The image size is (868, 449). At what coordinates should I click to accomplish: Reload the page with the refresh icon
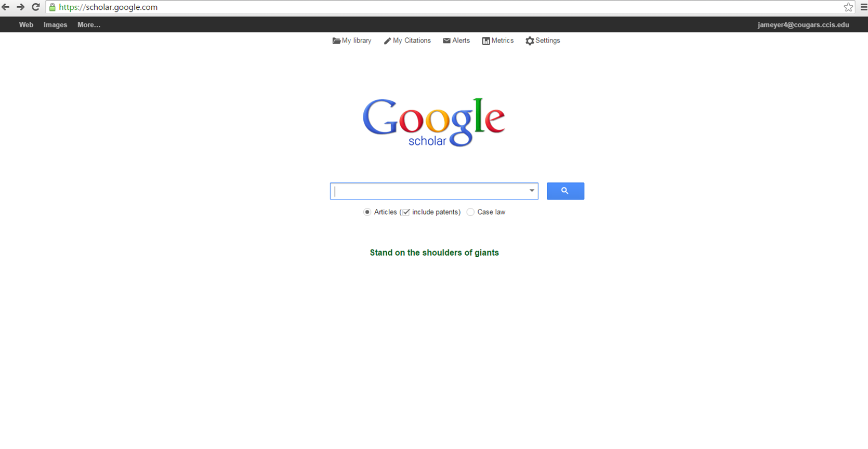pos(35,7)
